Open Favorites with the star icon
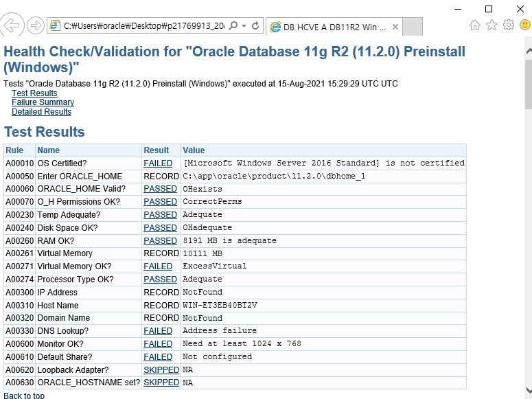The width and height of the screenshot is (532, 399). (x=491, y=25)
